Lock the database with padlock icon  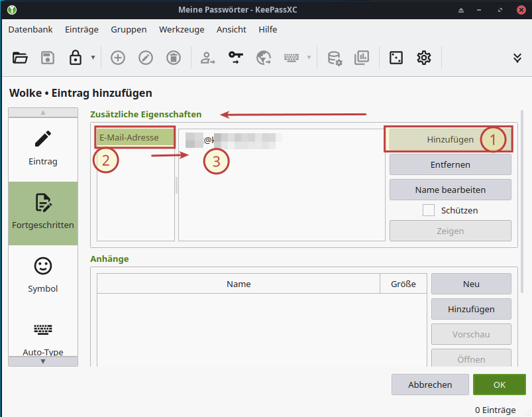[x=76, y=58]
